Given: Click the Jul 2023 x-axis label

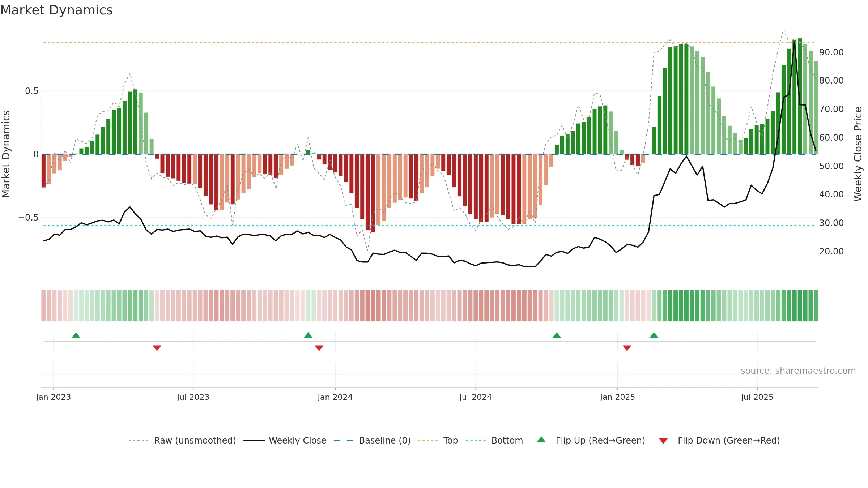Looking at the screenshot, I should tap(193, 397).
